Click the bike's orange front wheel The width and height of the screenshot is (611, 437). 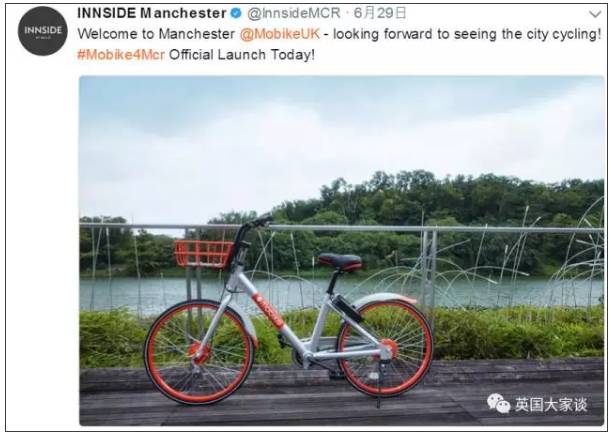click(199, 351)
